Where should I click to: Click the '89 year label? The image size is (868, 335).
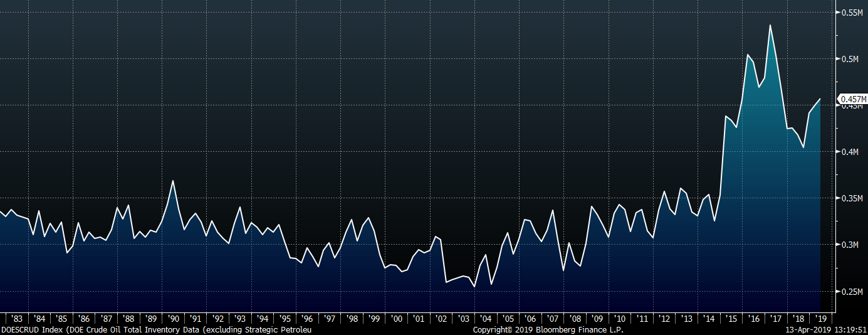tap(151, 319)
